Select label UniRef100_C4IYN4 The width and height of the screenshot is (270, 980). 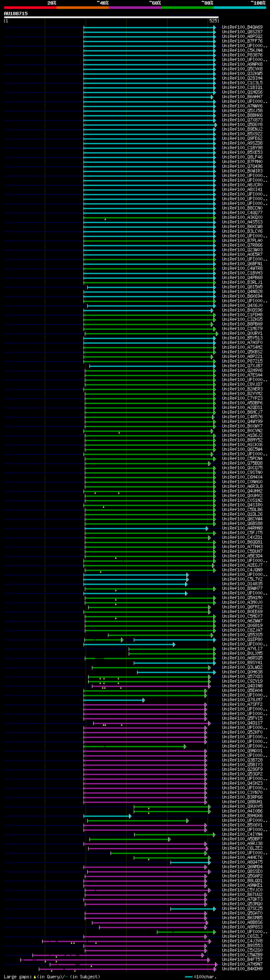pos(242,835)
